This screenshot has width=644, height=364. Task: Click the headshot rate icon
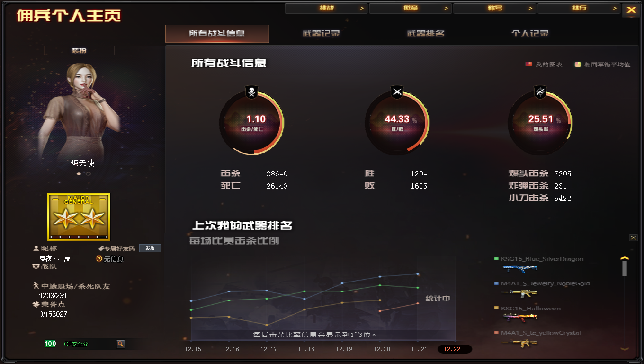[x=540, y=92]
